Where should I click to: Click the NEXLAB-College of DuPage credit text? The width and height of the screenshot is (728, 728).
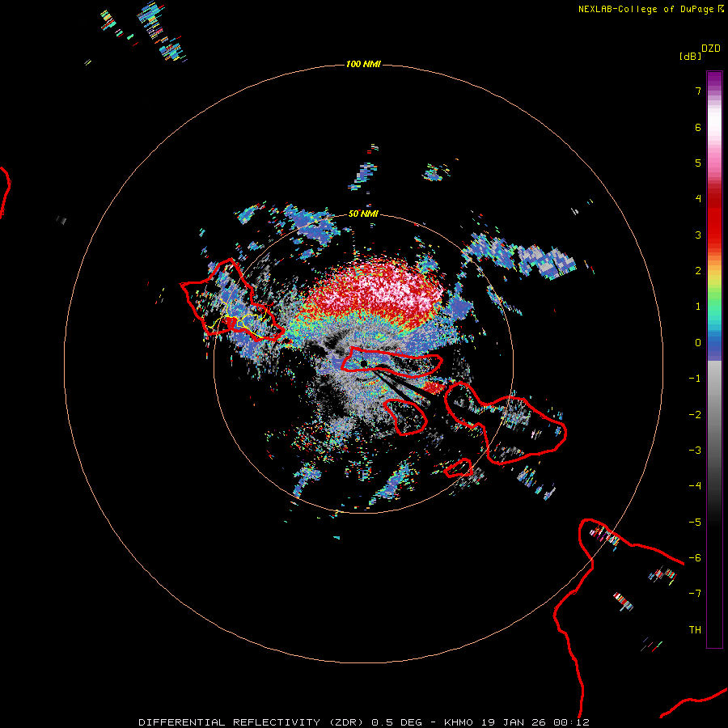[x=645, y=9]
